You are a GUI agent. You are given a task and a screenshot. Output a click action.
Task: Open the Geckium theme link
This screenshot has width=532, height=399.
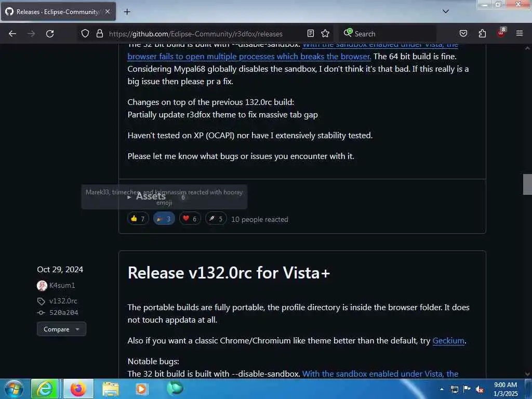tap(448, 341)
